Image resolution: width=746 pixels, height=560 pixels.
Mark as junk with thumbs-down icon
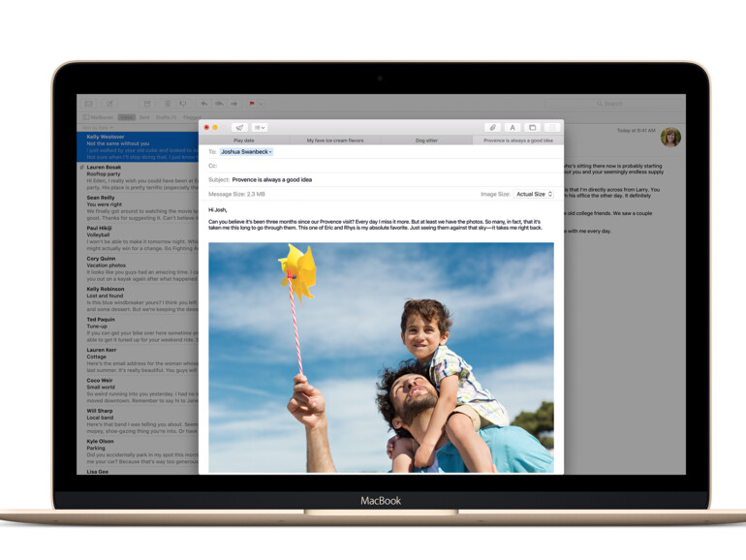[x=183, y=104]
